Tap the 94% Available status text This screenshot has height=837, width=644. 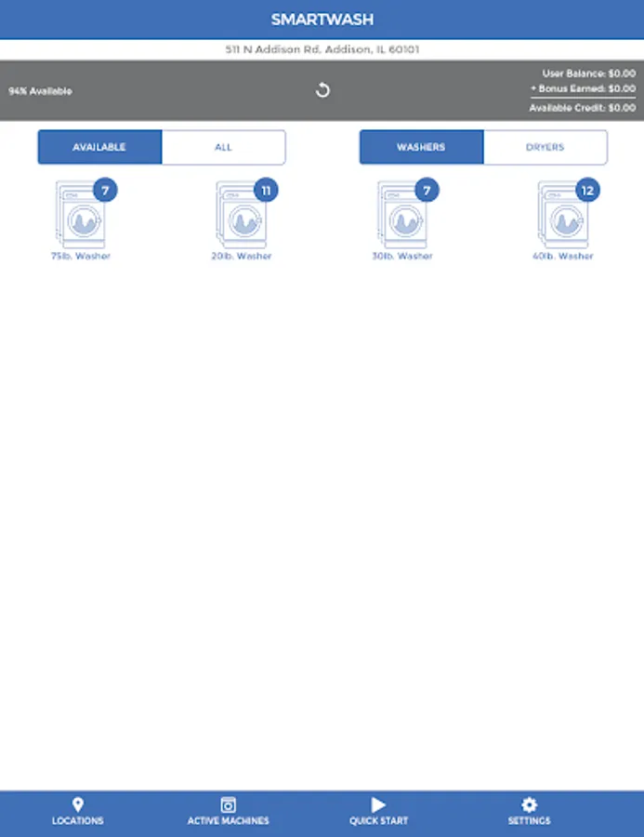tap(40, 91)
